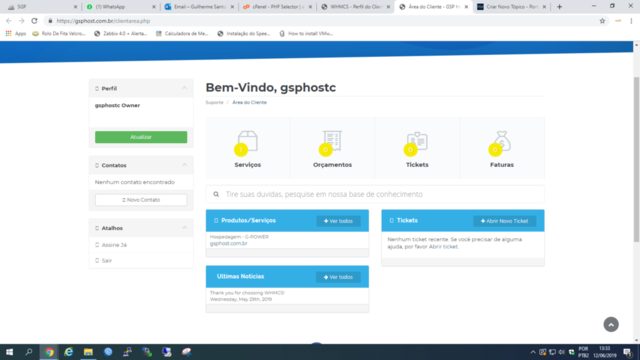Open Windows taskbar search
The height and width of the screenshot is (360, 640).
pos(29,352)
